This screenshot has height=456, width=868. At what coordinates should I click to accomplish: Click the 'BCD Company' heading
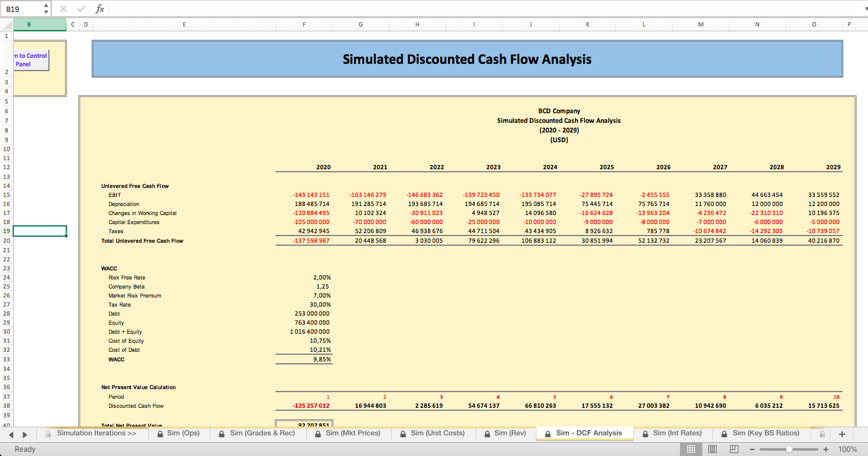(x=559, y=111)
